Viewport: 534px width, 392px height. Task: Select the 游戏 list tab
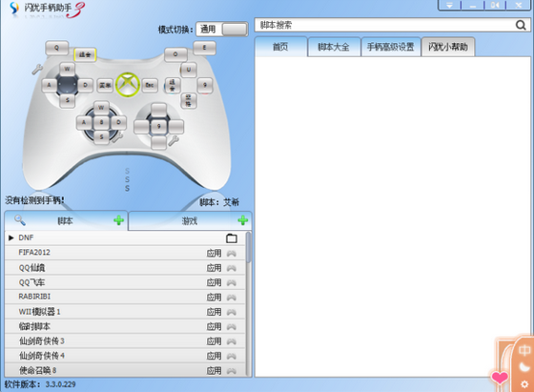click(x=190, y=220)
